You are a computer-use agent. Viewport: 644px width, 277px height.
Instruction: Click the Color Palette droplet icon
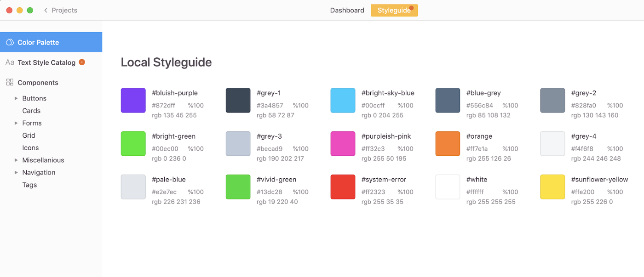tap(10, 42)
